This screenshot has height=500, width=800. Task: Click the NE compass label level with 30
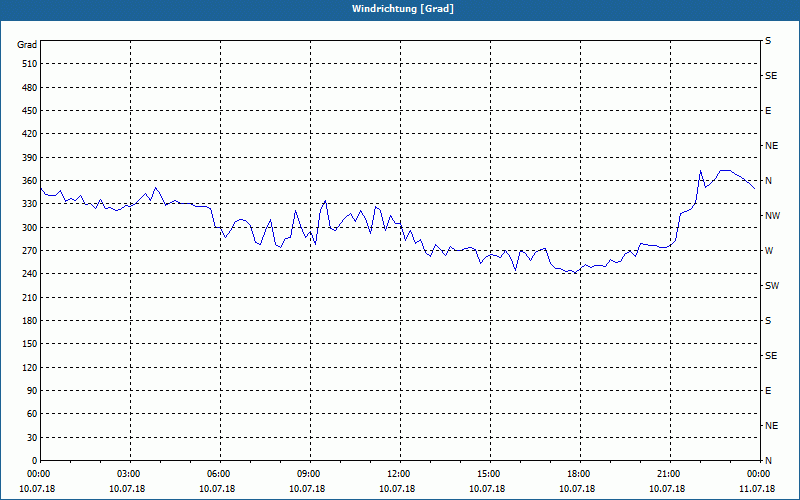(x=772, y=426)
